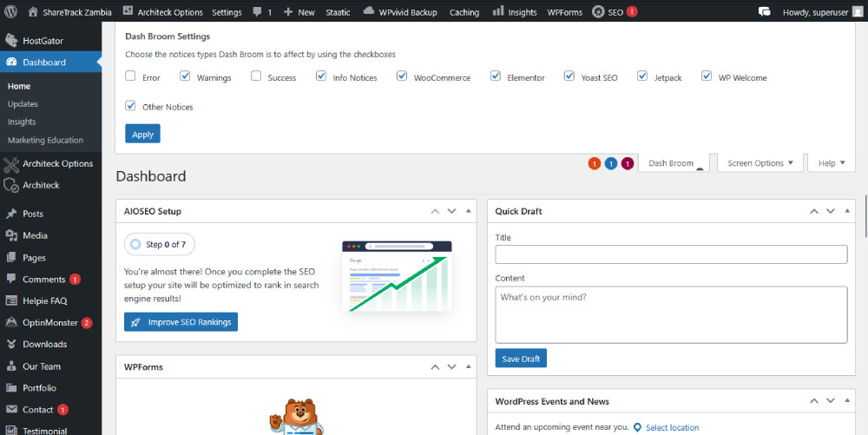Move the AIOSEO Setup panel down
The height and width of the screenshot is (435, 868).
point(451,211)
